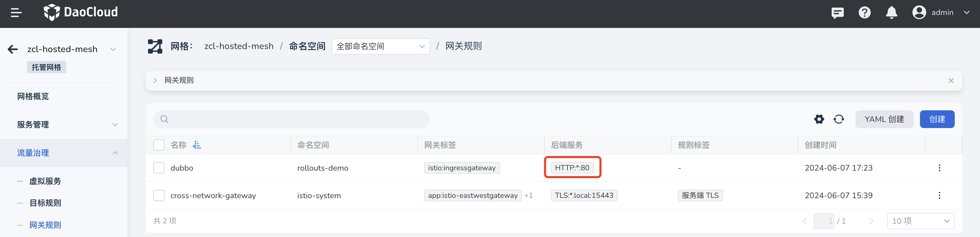Screen dimensions: 980x237
Task: Click the help question mark icon
Action: (x=864, y=13)
